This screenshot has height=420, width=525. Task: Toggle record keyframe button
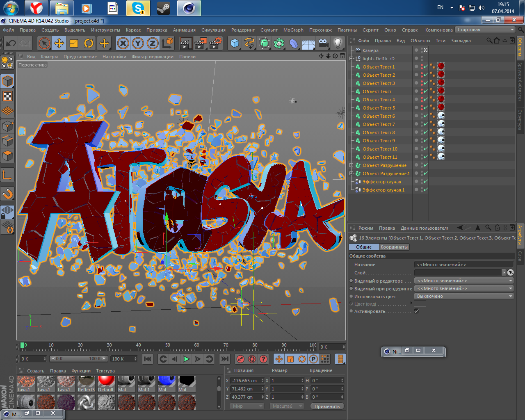(241, 359)
